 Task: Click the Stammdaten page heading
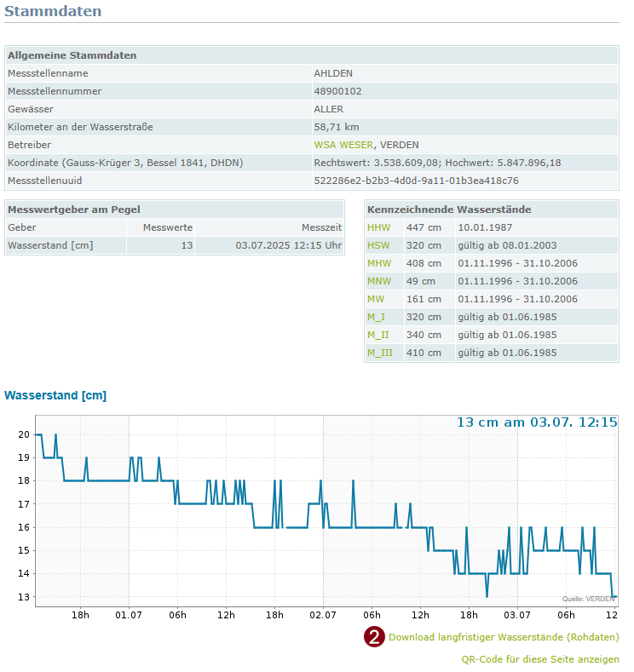coord(53,12)
